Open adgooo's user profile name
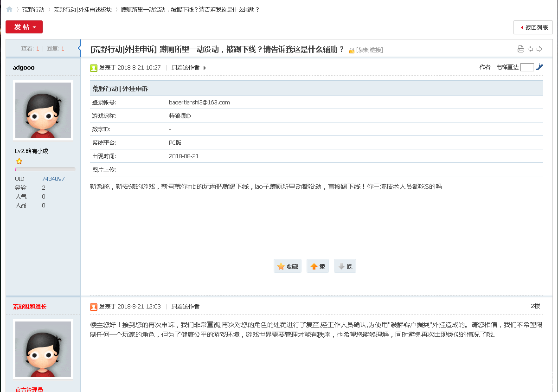The height and width of the screenshot is (392, 558). [24, 67]
